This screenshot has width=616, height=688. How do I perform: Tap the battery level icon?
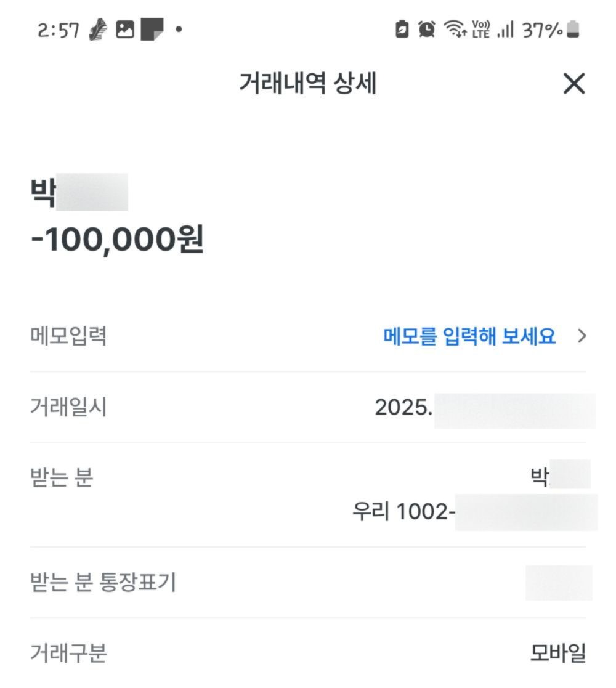click(x=573, y=29)
